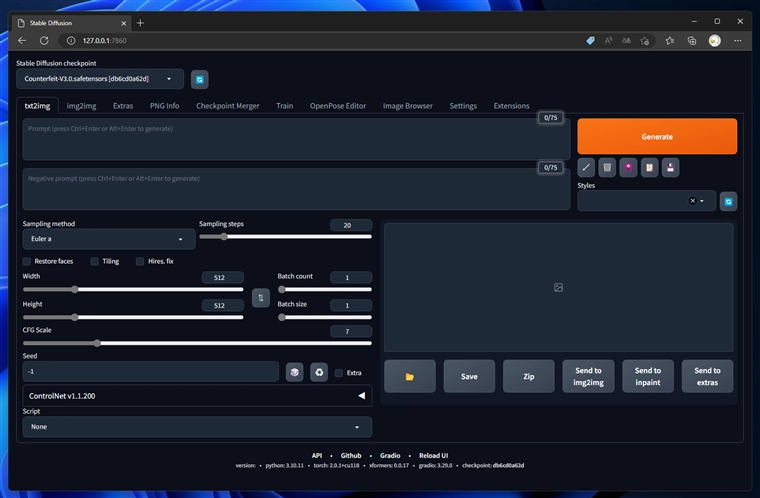The height and width of the screenshot is (498, 760).
Task: Open the Styles dropdown
Action: click(646, 201)
